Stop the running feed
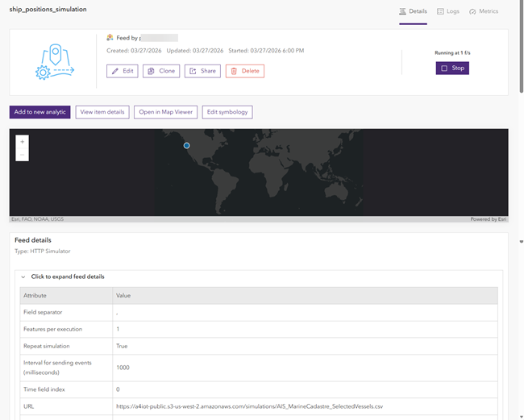This screenshot has height=420, width=524. [x=452, y=69]
